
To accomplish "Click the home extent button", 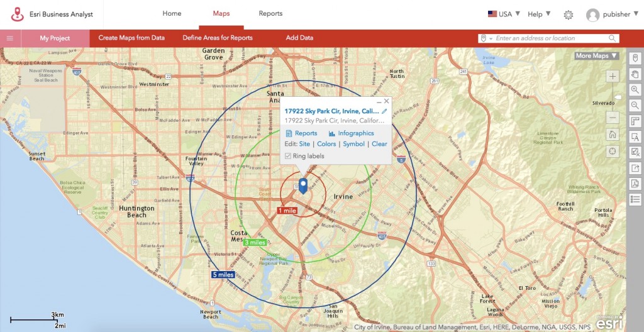I will [613, 135].
